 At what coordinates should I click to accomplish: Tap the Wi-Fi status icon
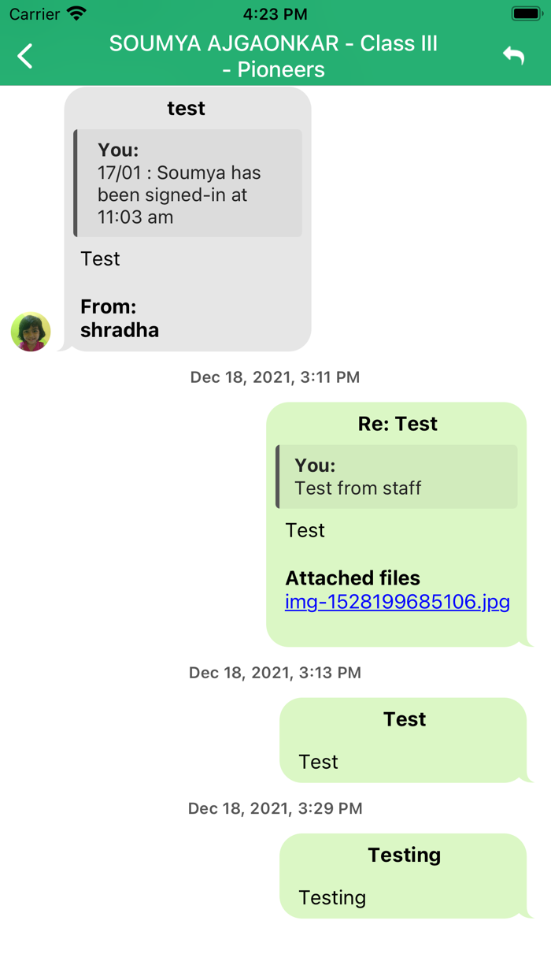pos(76,13)
